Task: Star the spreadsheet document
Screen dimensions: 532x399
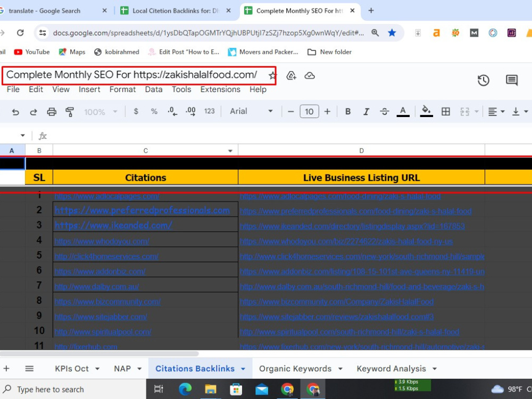Action: (x=272, y=76)
